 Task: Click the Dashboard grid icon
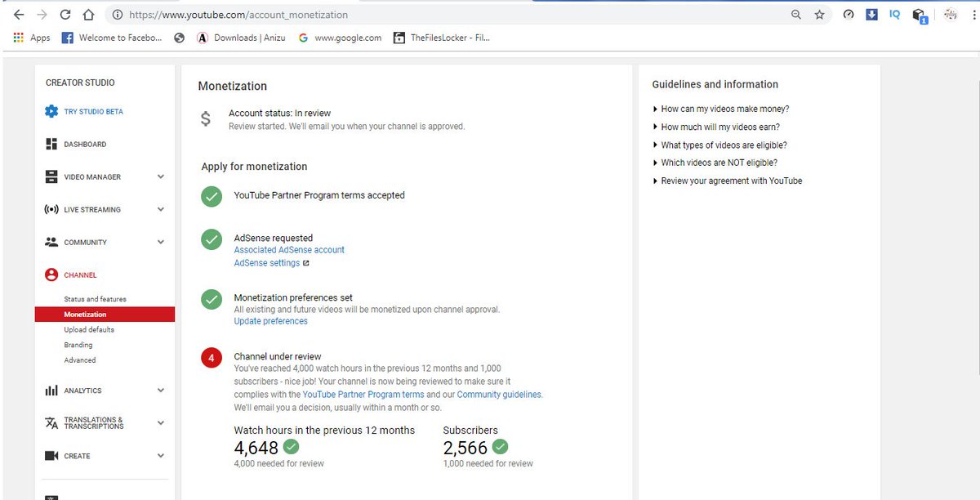coord(51,144)
